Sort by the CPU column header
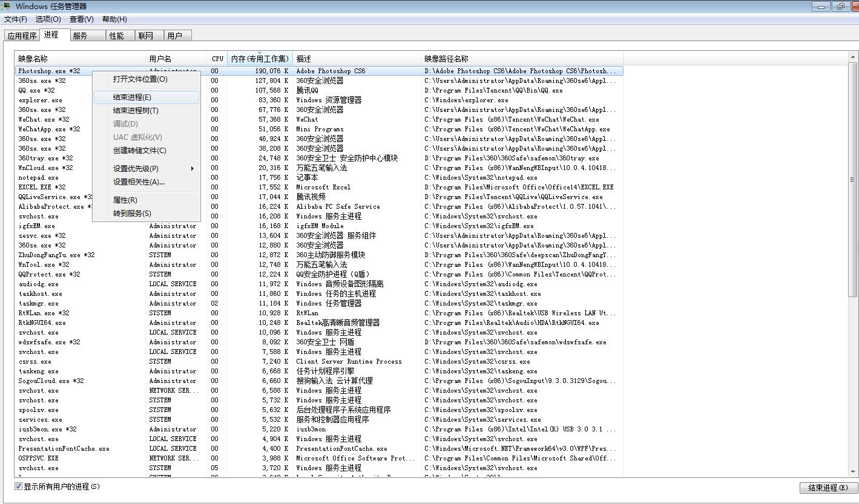The height and width of the screenshot is (504, 859). pyautogui.click(x=217, y=59)
